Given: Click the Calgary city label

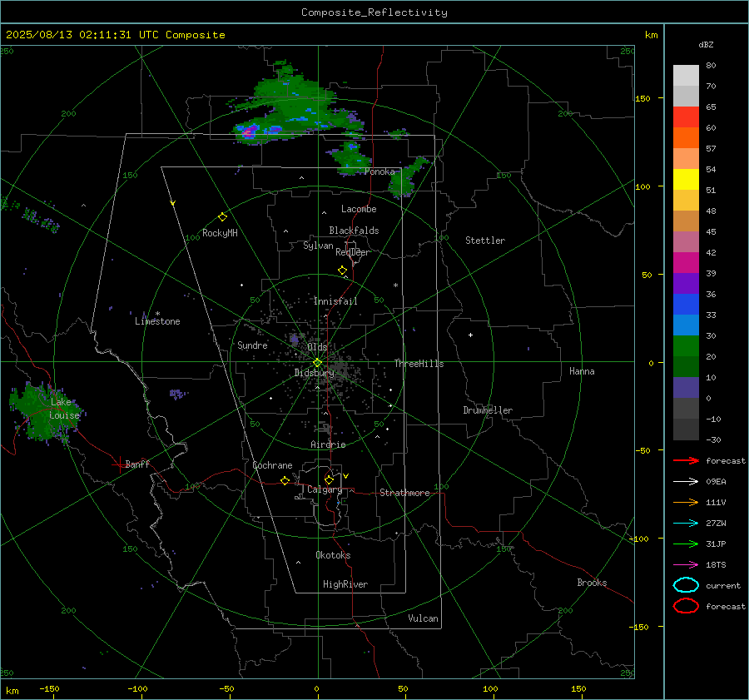Looking at the screenshot, I should tap(325, 489).
